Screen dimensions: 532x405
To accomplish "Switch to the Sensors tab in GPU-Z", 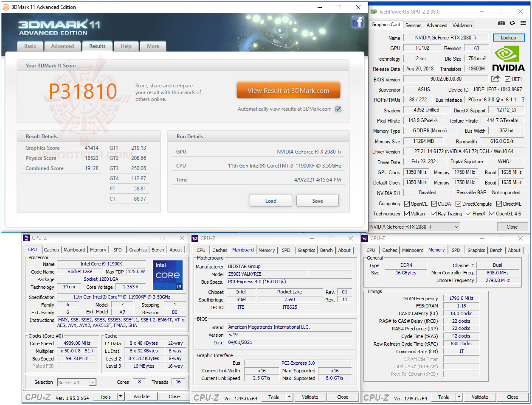I will (x=413, y=25).
